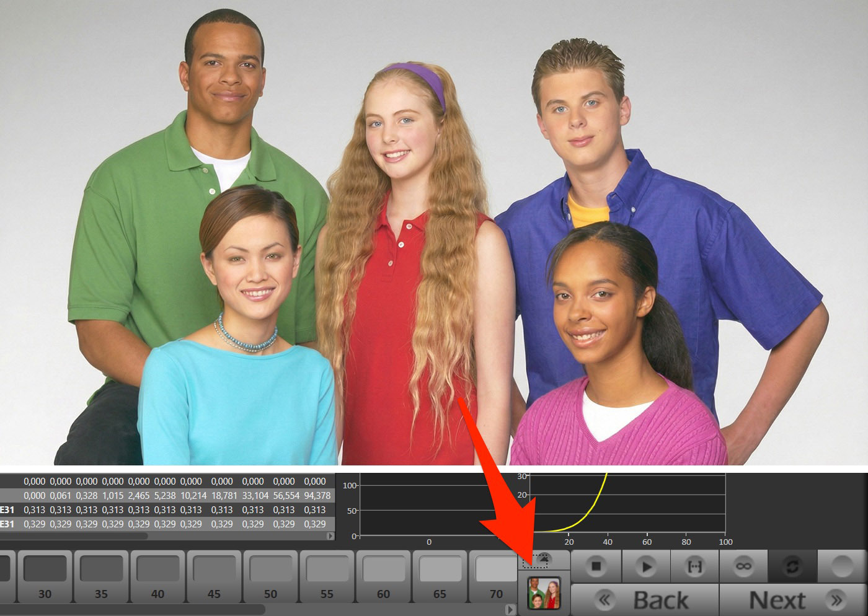This screenshot has height=616, width=868.
Task: Click right arrow of patch strip scrollbar
Action: click(510, 610)
